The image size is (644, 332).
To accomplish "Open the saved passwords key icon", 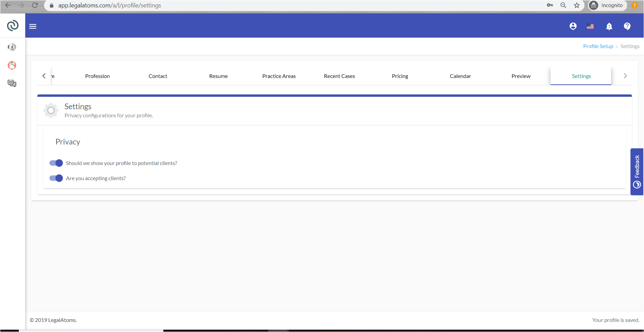I will (550, 5).
